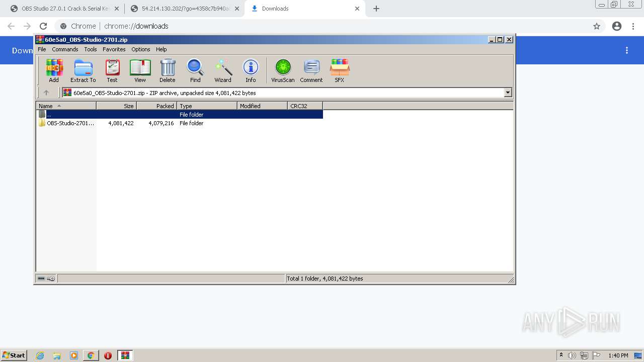The width and height of the screenshot is (644, 362).
Task: Click the Chrome address bar
Action: (x=322, y=26)
